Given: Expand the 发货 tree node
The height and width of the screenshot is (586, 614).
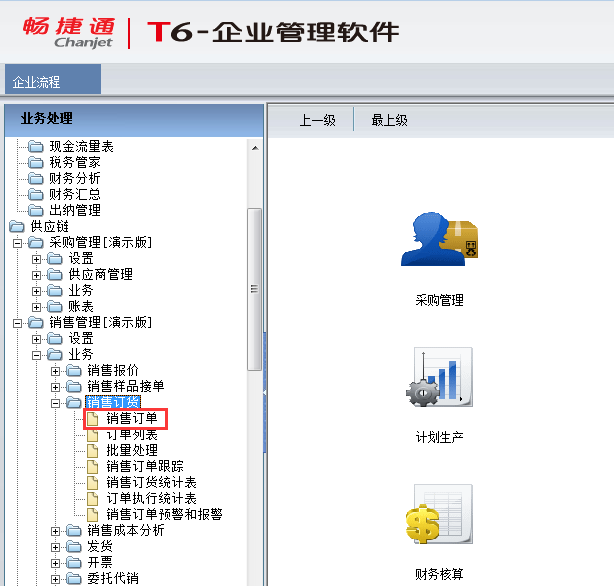Looking at the screenshot, I should [x=56, y=547].
